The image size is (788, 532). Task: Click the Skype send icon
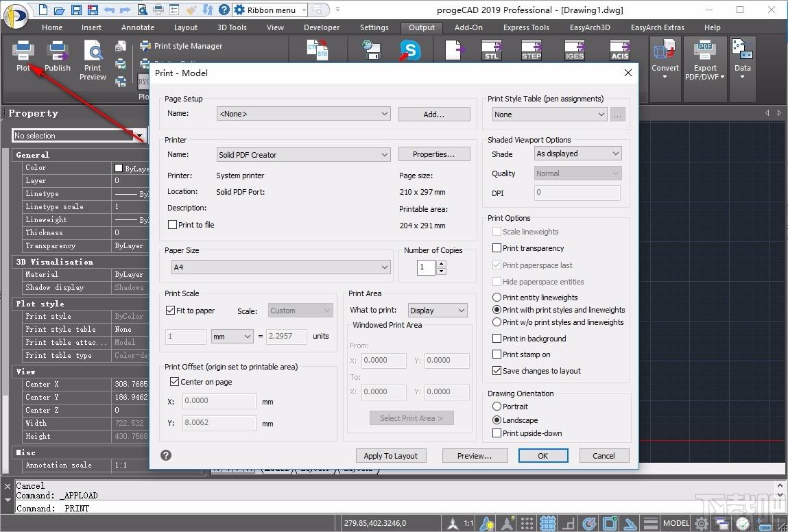[410, 50]
